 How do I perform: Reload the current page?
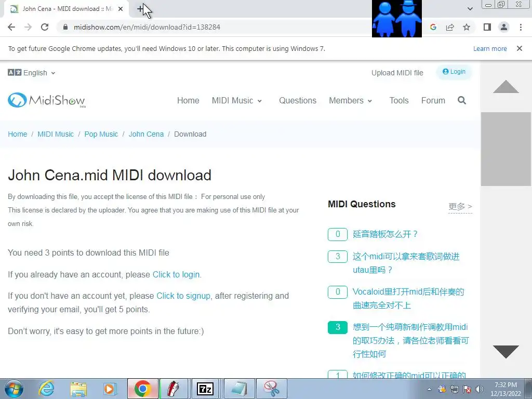[x=45, y=27]
